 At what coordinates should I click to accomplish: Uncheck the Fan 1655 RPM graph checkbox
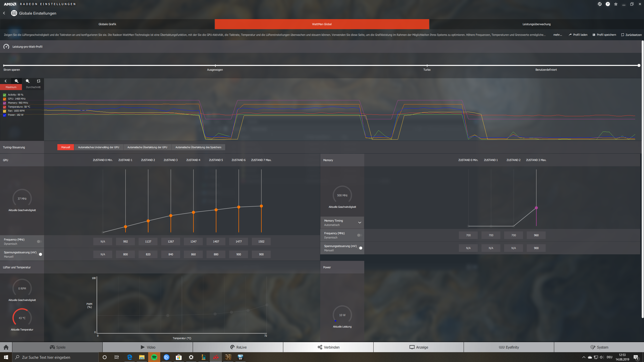pos(5,111)
